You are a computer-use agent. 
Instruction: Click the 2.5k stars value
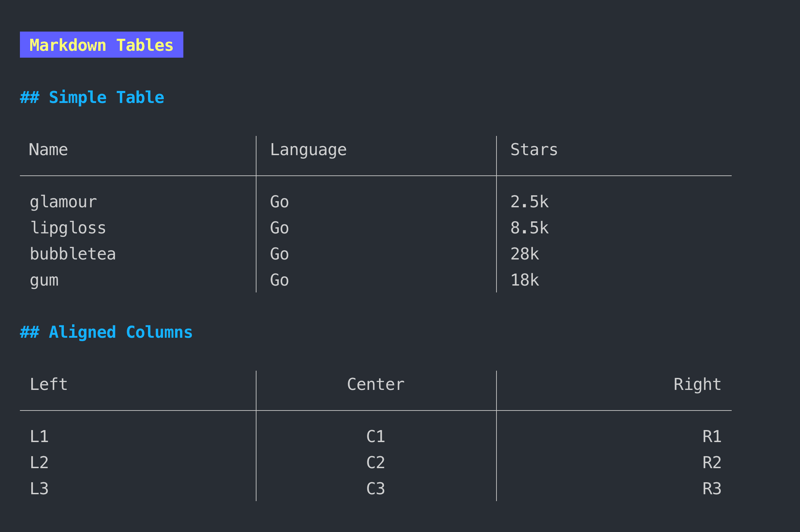529,202
